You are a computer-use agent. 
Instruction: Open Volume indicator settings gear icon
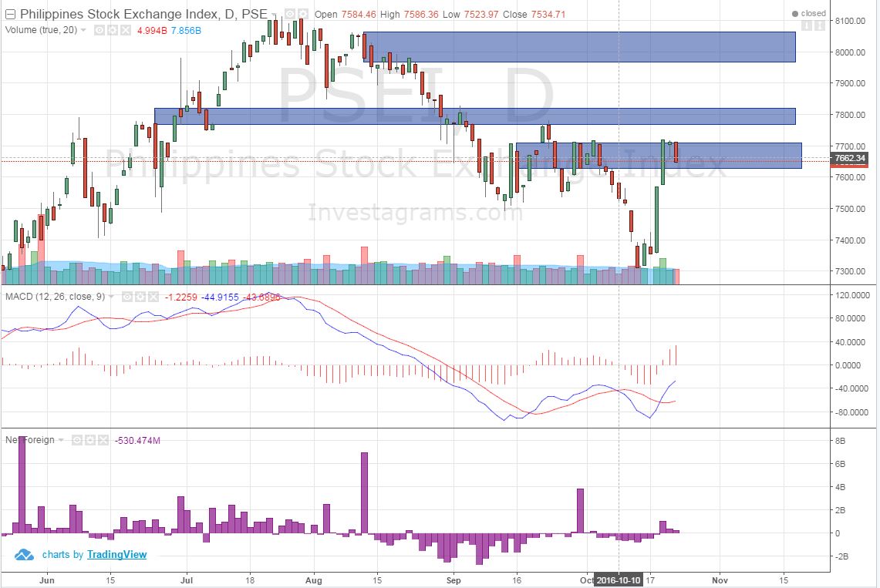[112, 30]
